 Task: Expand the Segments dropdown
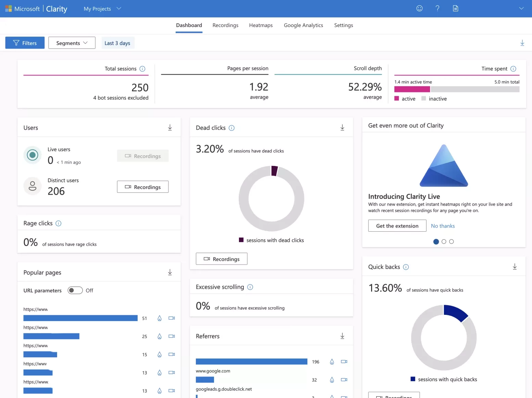[72, 43]
